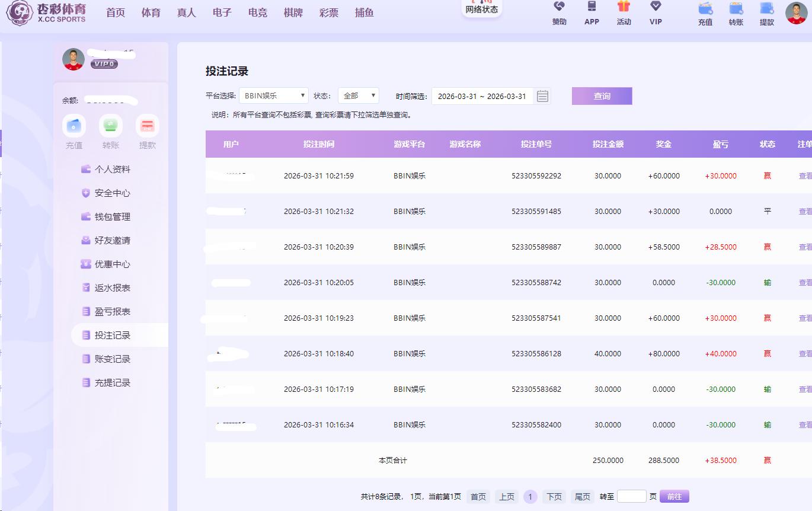Click the 提款 withdraw icon in header
Image resolution: width=812 pixels, height=511 pixels.
[x=766, y=9]
